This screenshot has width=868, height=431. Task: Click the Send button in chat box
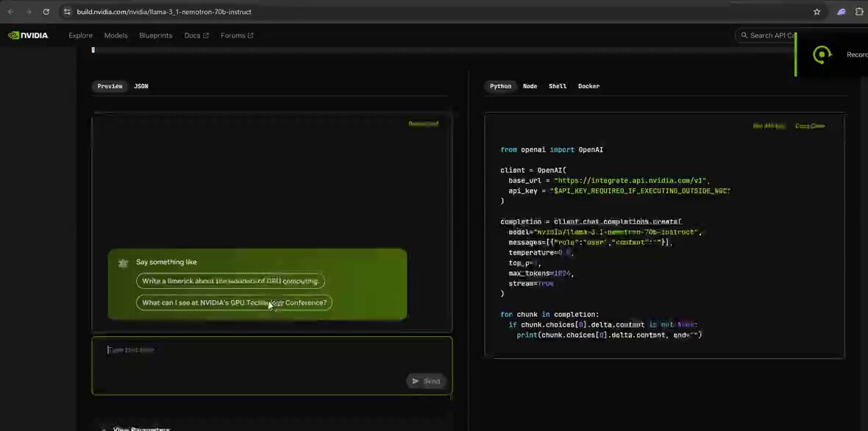click(x=426, y=381)
